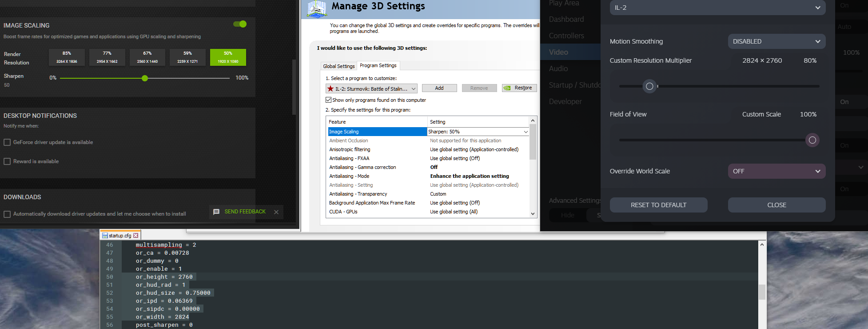Viewport: 868px width, 329px height.
Task: Enable Reward is available checkbox
Action: [7, 161]
